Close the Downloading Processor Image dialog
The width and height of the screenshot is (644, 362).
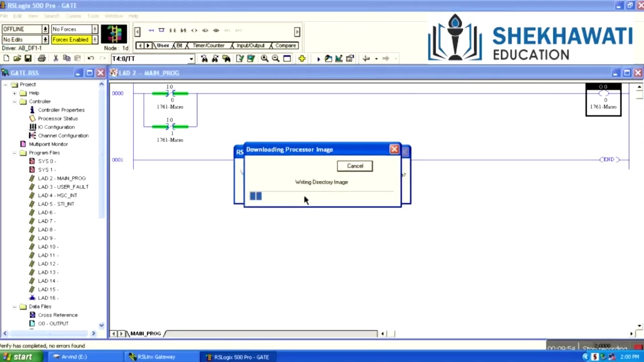coord(394,149)
